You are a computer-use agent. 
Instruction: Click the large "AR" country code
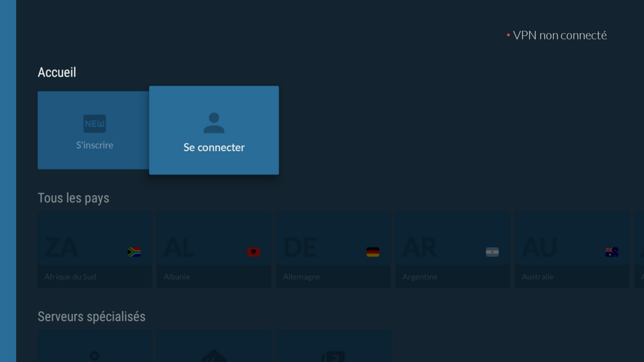[420, 247]
